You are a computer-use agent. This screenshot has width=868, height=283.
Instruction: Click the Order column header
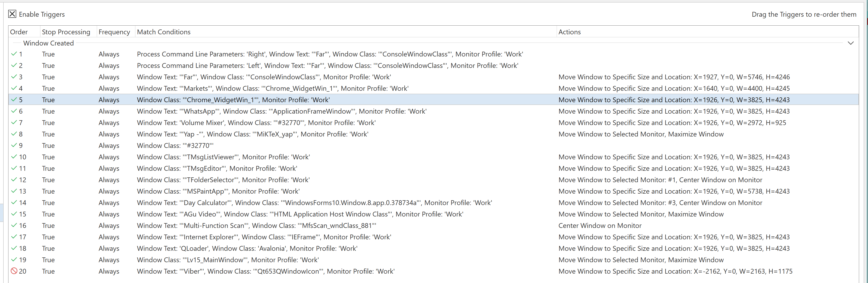pyautogui.click(x=19, y=32)
